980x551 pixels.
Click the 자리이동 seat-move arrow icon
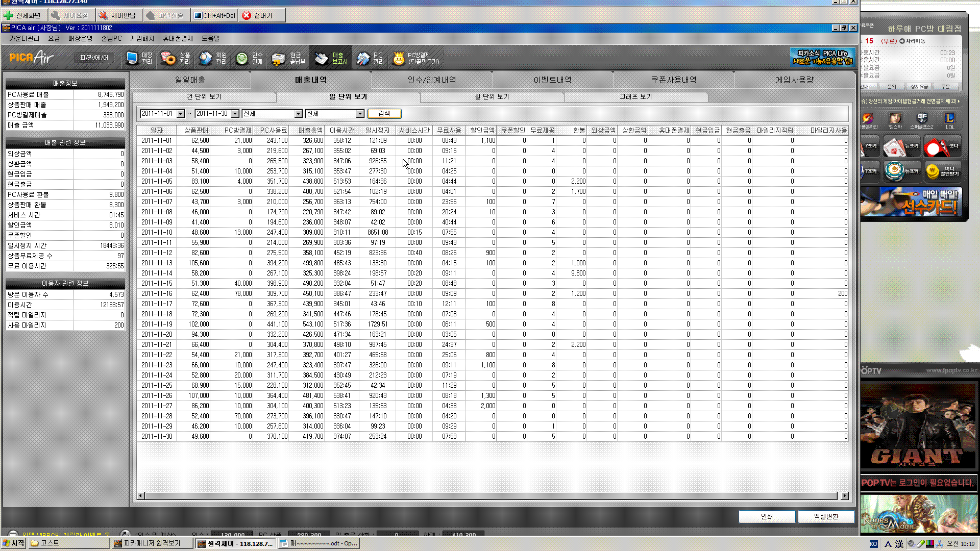tap(902, 41)
